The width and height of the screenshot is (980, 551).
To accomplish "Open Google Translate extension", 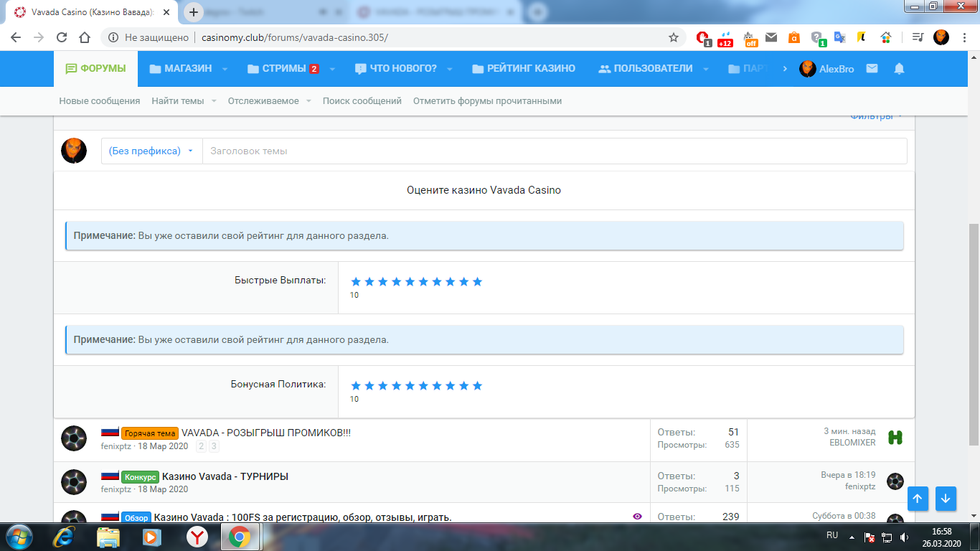I will (x=839, y=37).
